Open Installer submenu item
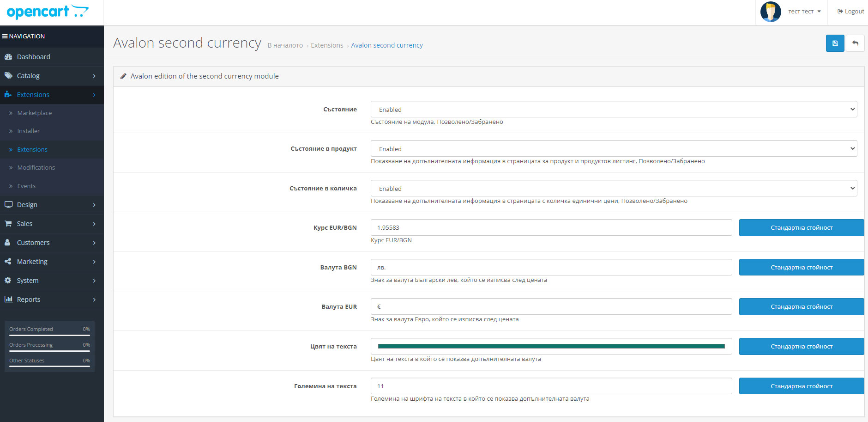Image resolution: width=868 pixels, height=422 pixels. 52,131
